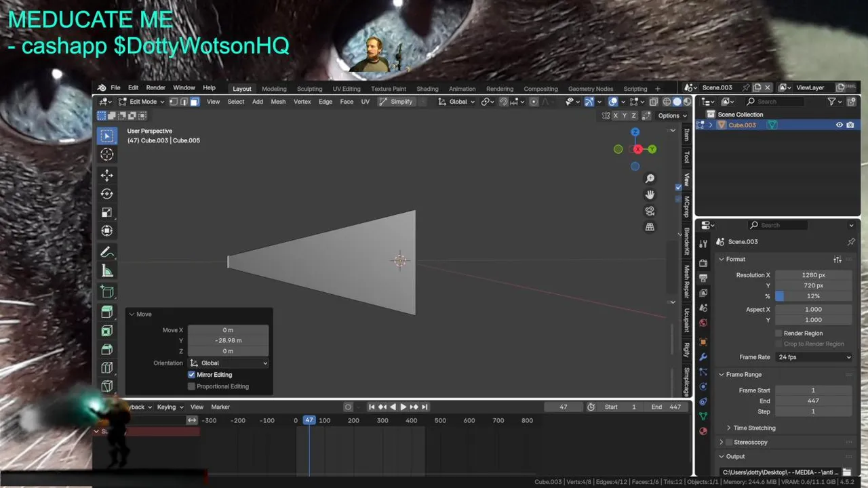Screen dimensions: 868x488
Task: Select the Cursor tool
Action: [x=106, y=155]
